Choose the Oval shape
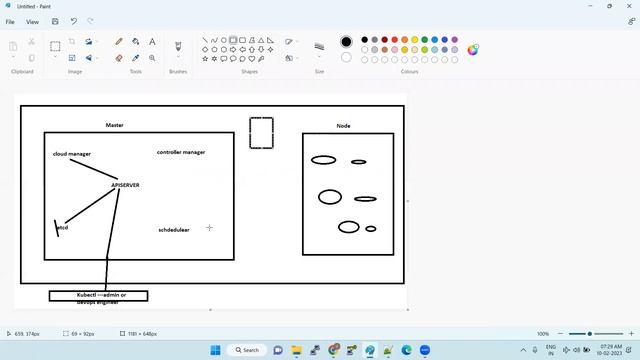The image size is (640, 360). pyautogui.click(x=224, y=40)
